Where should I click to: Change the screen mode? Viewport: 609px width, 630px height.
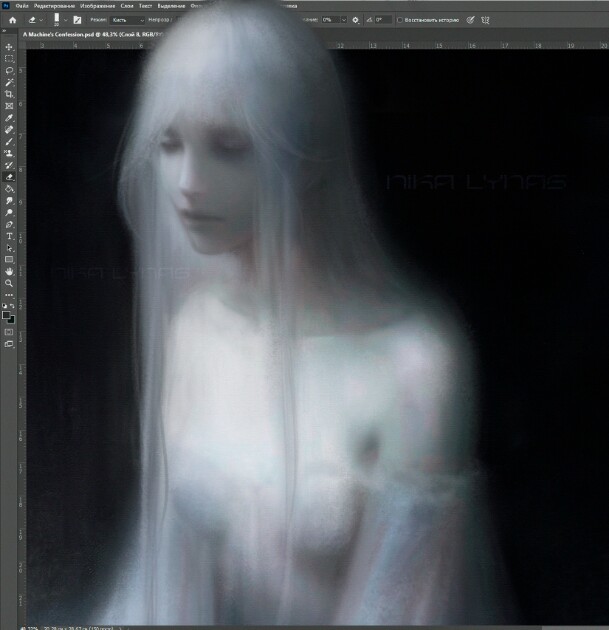pos(9,344)
